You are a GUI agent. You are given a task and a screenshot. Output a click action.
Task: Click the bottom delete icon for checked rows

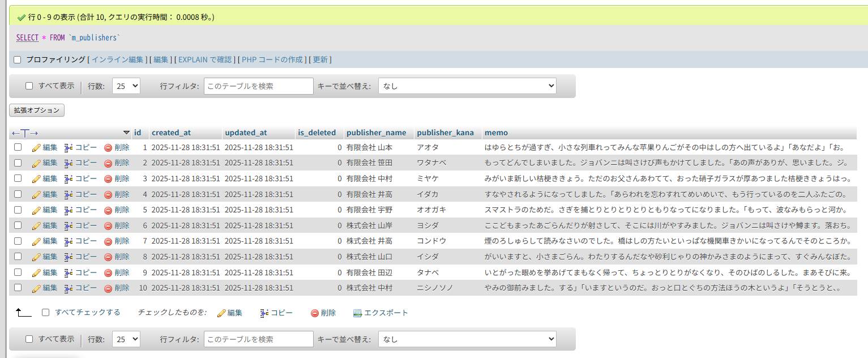pyautogui.click(x=315, y=313)
